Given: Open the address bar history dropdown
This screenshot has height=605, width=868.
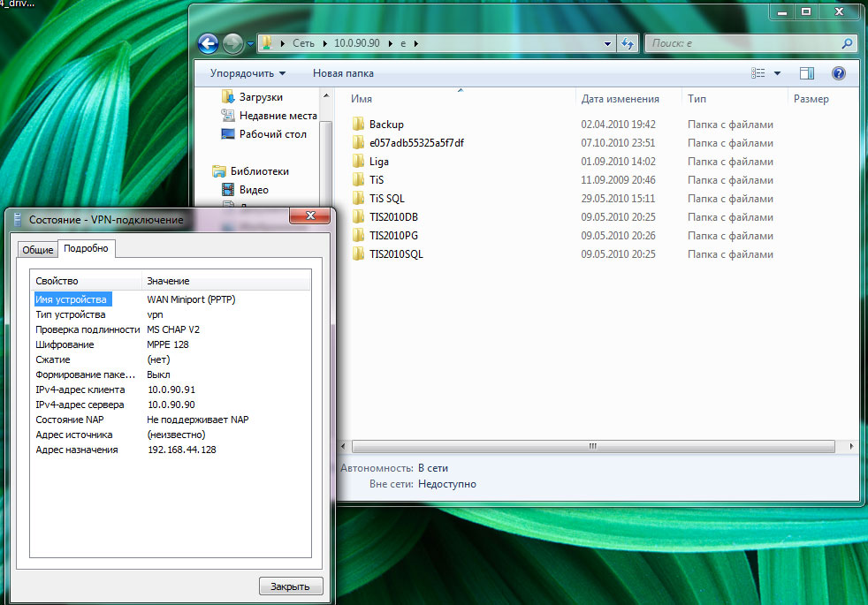Looking at the screenshot, I should (x=607, y=43).
